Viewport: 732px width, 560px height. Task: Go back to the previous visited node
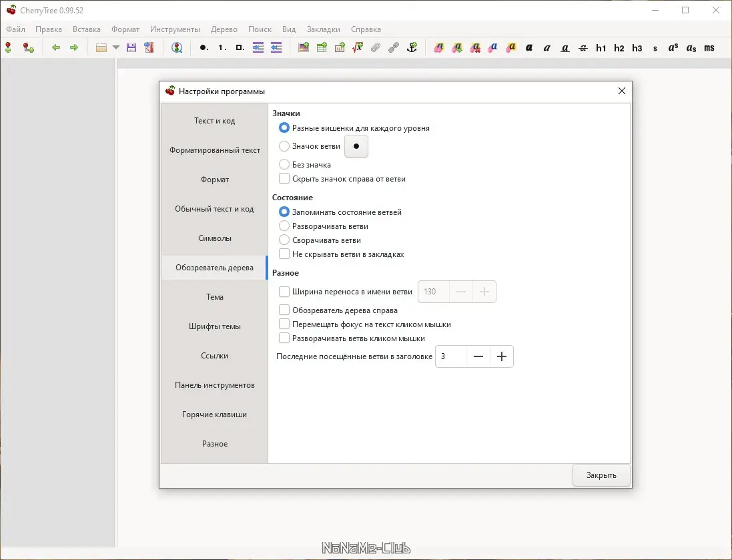(56, 47)
